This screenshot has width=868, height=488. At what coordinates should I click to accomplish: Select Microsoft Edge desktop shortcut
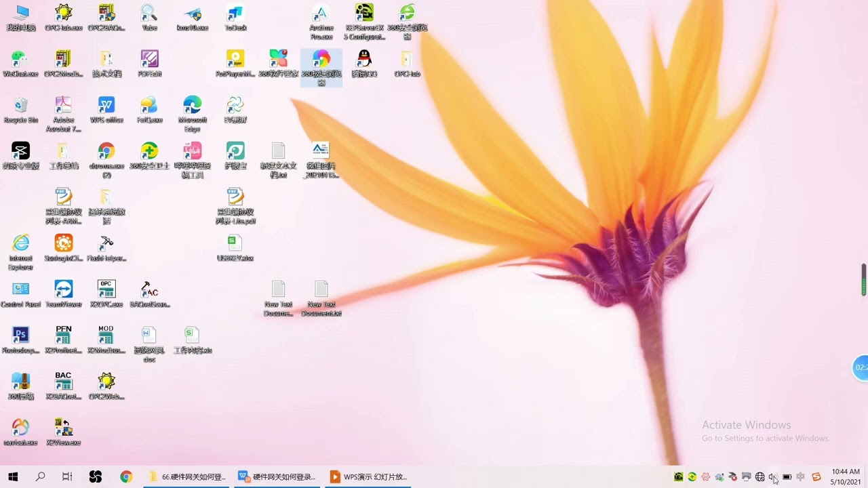click(x=193, y=114)
